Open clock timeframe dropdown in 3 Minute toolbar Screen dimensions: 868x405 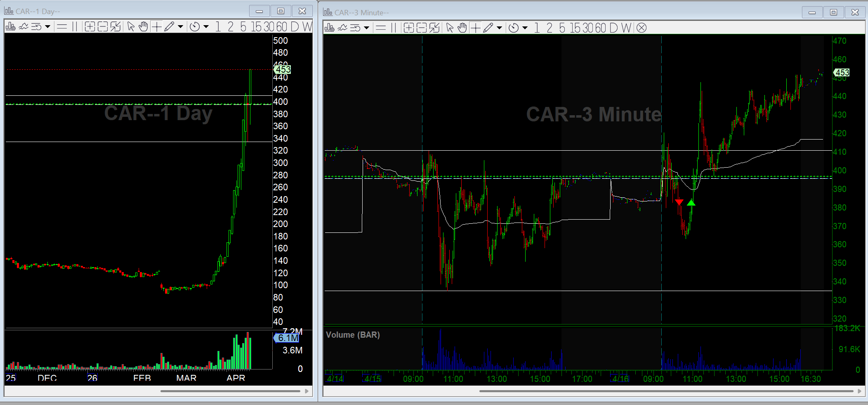click(525, 28)
